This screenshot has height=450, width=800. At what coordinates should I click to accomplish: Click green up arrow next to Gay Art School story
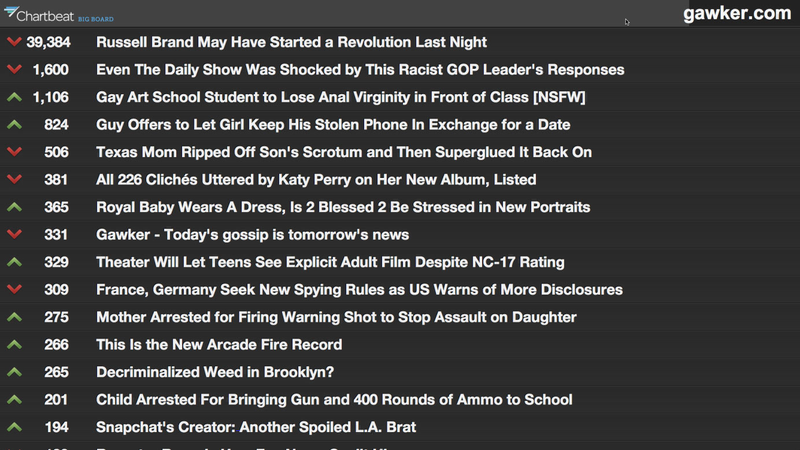[14, 96]
